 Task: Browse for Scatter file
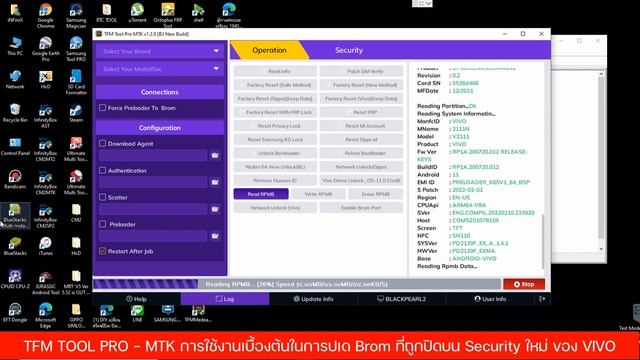pos(215,209)
